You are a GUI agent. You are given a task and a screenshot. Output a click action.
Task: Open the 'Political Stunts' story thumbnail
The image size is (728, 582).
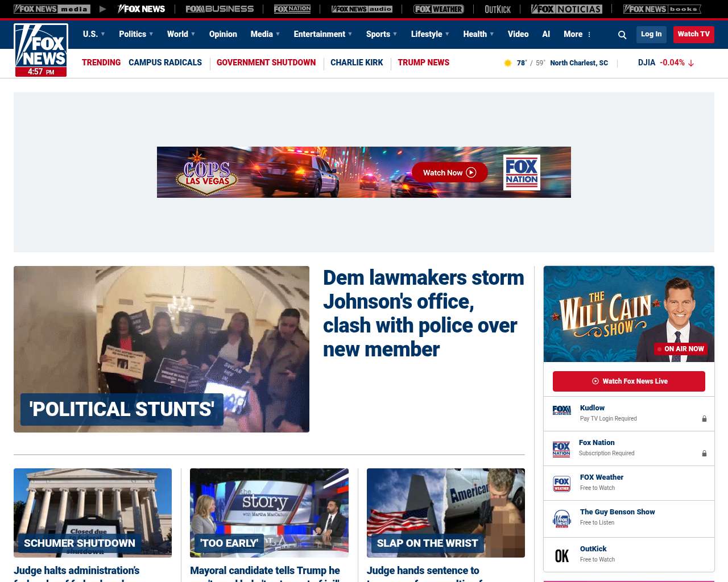point(162,348)
